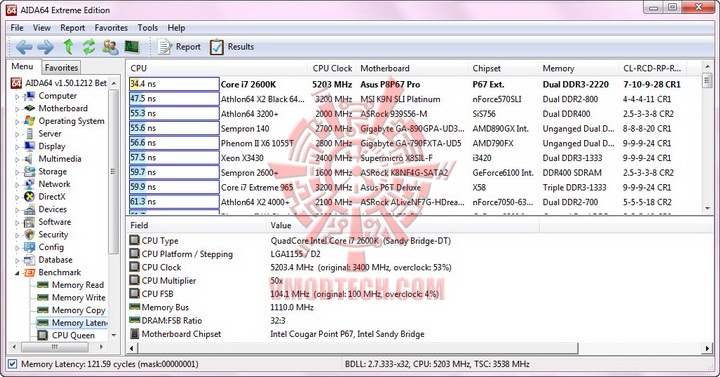The height and width of the screenshot is (377, 720).
Task: Select the Network tree icon
Action: (x=29, y=184)
